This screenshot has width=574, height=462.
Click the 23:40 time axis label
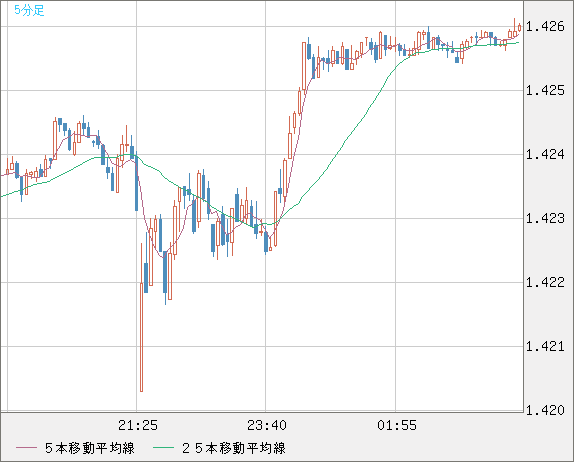(x=267, y=425)
